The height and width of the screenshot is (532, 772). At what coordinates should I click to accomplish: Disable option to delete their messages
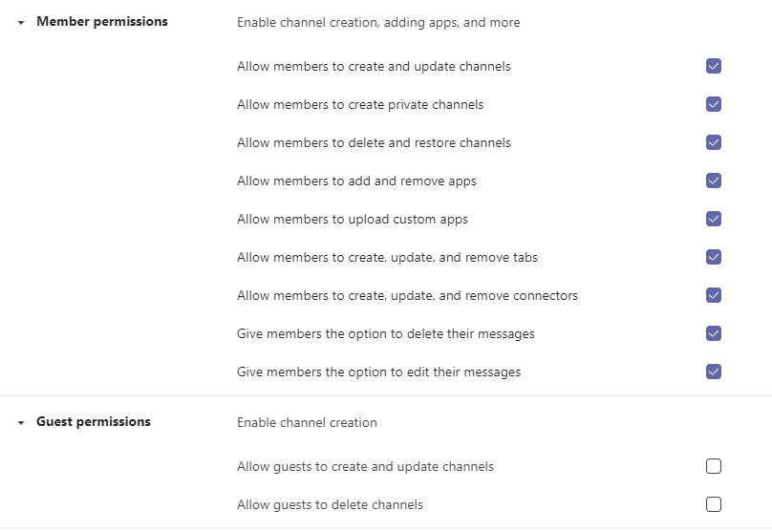[x=714, y=333]
